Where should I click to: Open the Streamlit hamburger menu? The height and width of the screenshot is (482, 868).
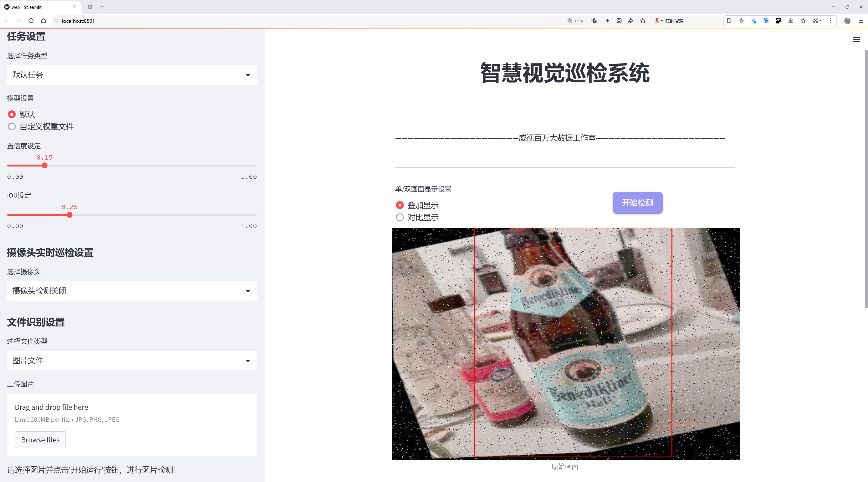pos(856,40)
